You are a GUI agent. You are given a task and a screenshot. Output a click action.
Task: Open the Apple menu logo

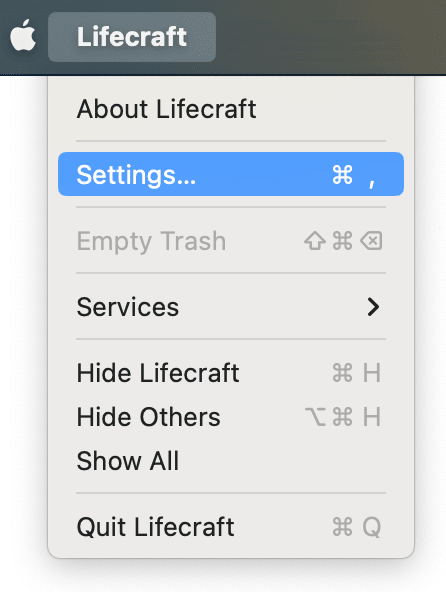(x=23, y=35)
